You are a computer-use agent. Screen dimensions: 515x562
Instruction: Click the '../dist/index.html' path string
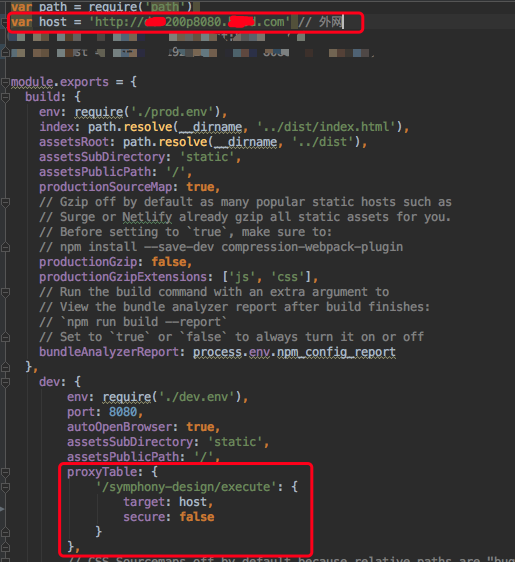(326, 127)
